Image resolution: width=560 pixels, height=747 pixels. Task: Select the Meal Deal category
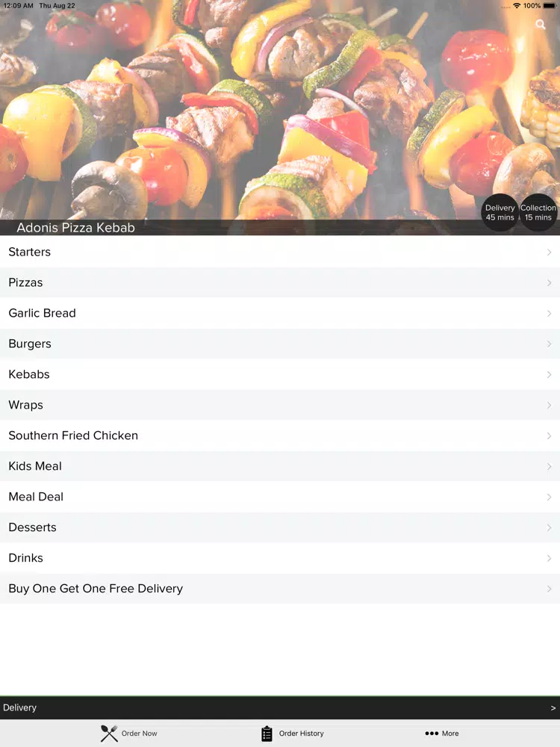(280, 497)
